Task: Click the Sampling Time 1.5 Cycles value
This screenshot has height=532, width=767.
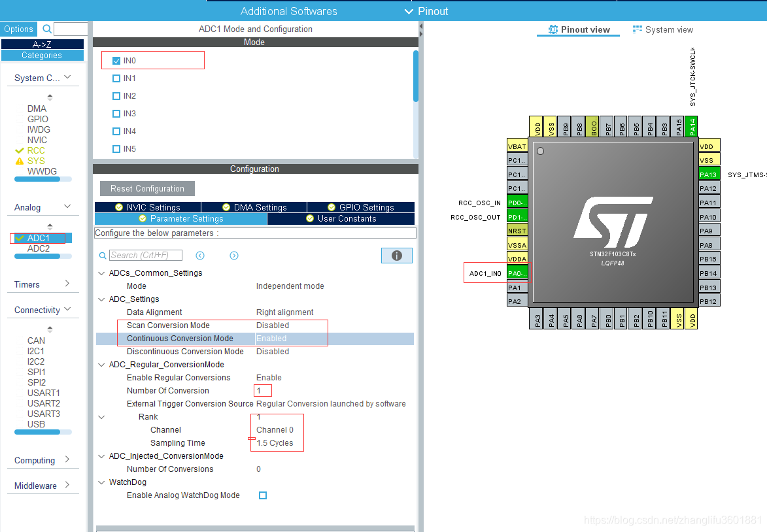Action: [275, 443]
